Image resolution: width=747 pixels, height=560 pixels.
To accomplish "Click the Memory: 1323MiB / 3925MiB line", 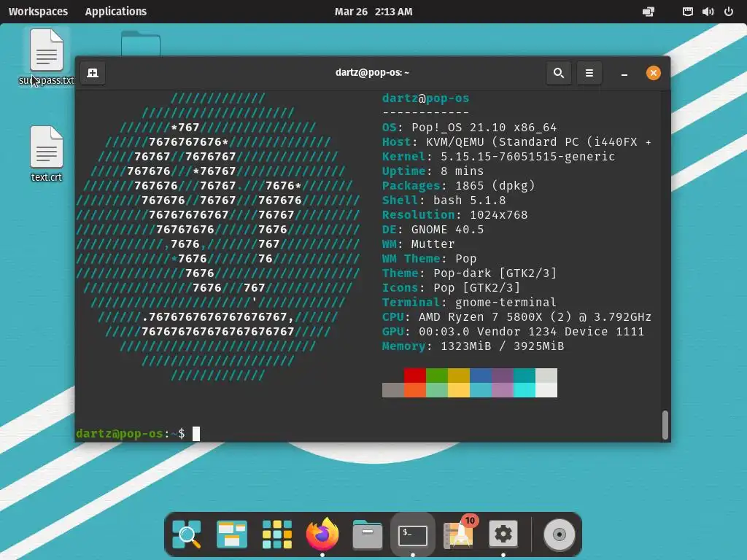I will 473,346.
